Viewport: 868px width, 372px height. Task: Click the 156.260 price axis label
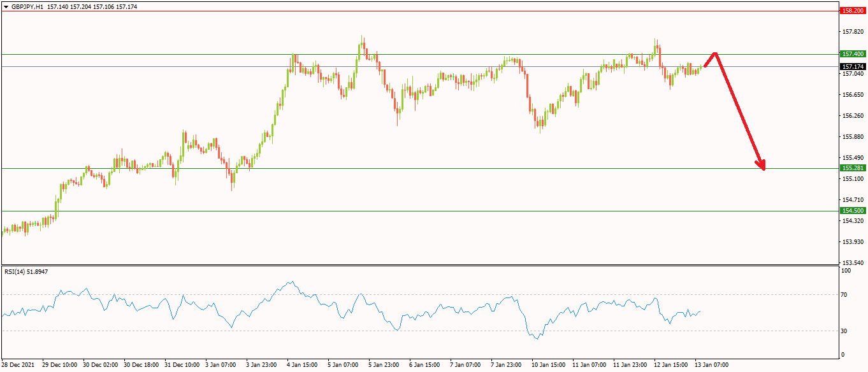(852, 116)
